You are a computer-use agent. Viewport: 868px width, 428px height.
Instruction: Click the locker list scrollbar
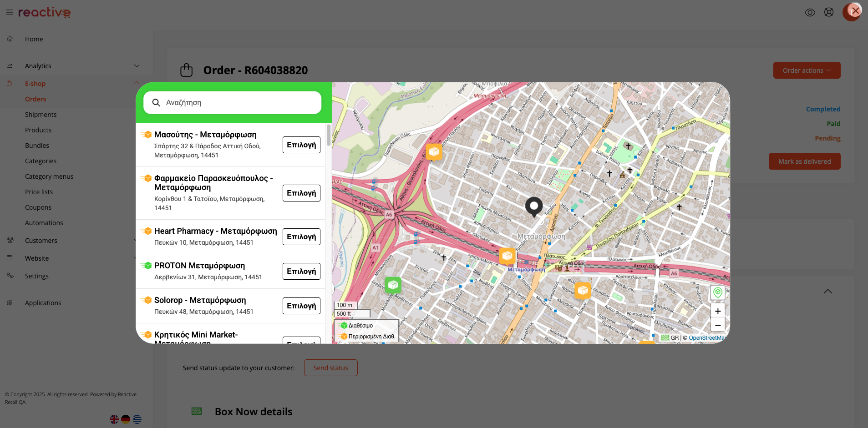(329, 135)
